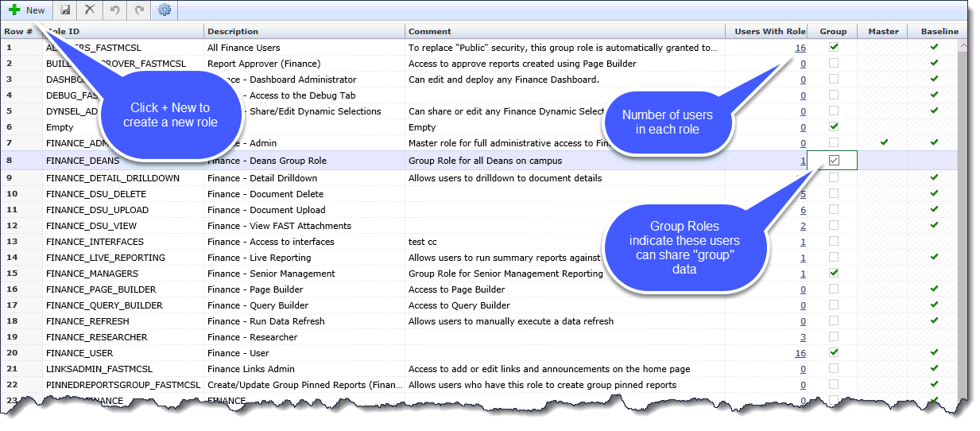Click the Save floppy disk icon
Screen dimensions: 980x431
tap(65, 10)
